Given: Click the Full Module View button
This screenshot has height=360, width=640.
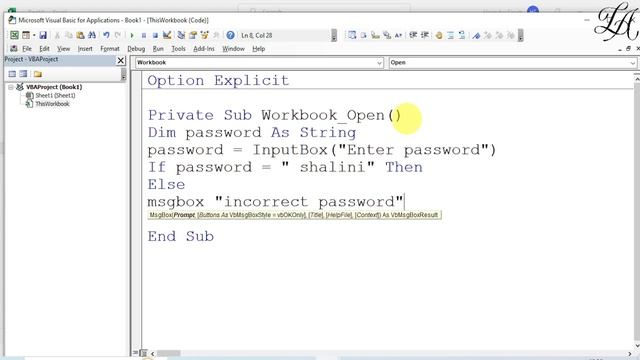Looking at the screenshot, I should [143, 353].
